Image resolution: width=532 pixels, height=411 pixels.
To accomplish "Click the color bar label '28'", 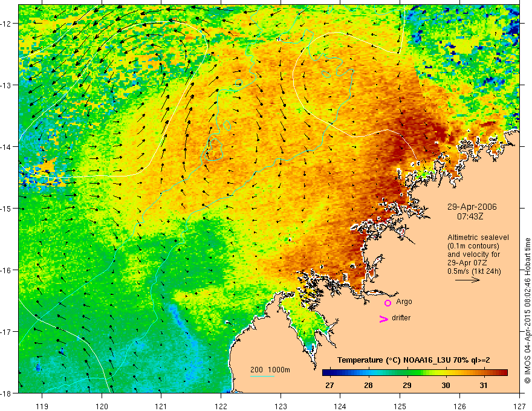I will click(368, 385).
